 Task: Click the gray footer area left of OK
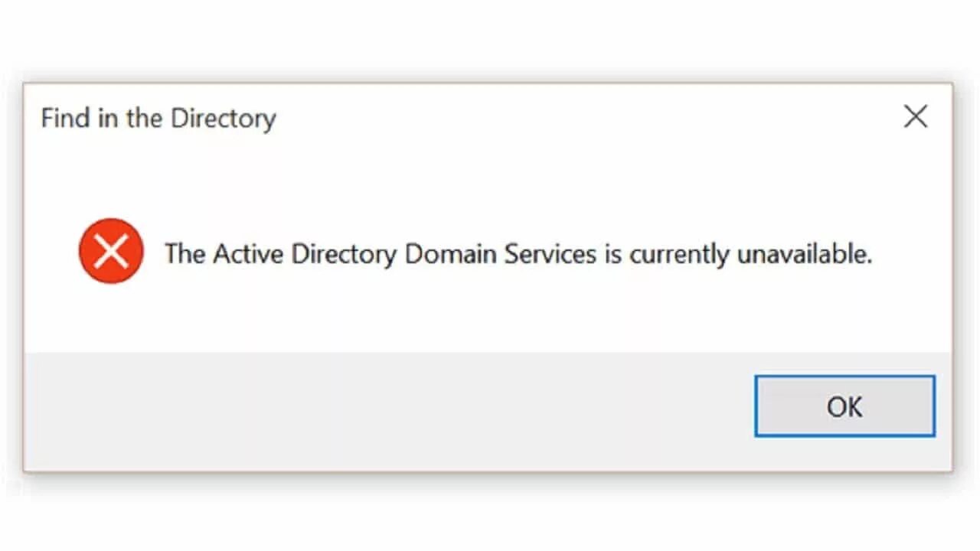coord(383,409)
